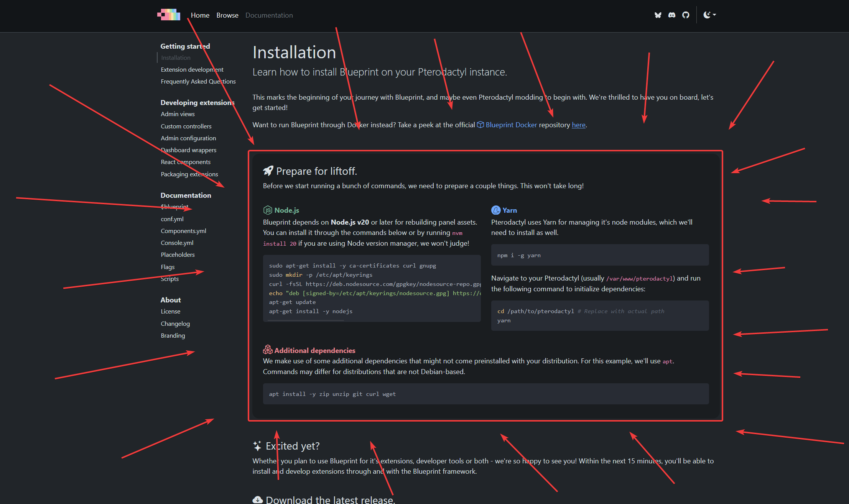Open the GitHub repository icon
Viewport: 849px width, 504px height.
pyautogui.click(x=686, y=15)
